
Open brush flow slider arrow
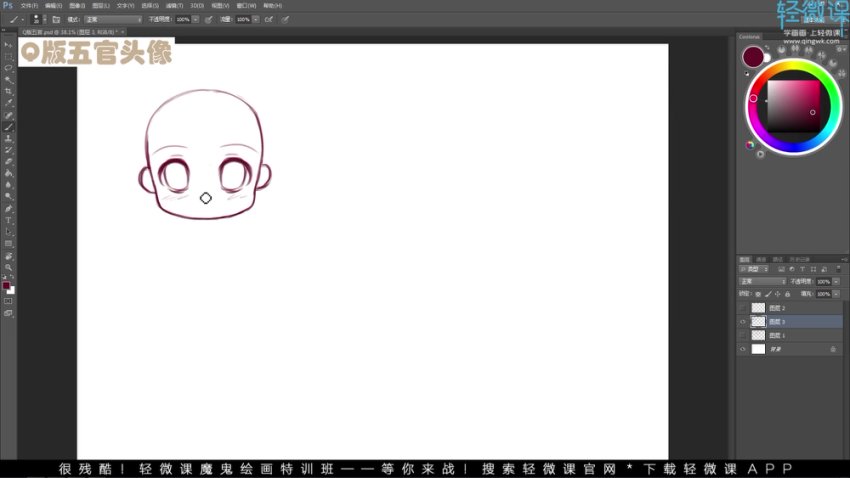[x=255, y=20]
